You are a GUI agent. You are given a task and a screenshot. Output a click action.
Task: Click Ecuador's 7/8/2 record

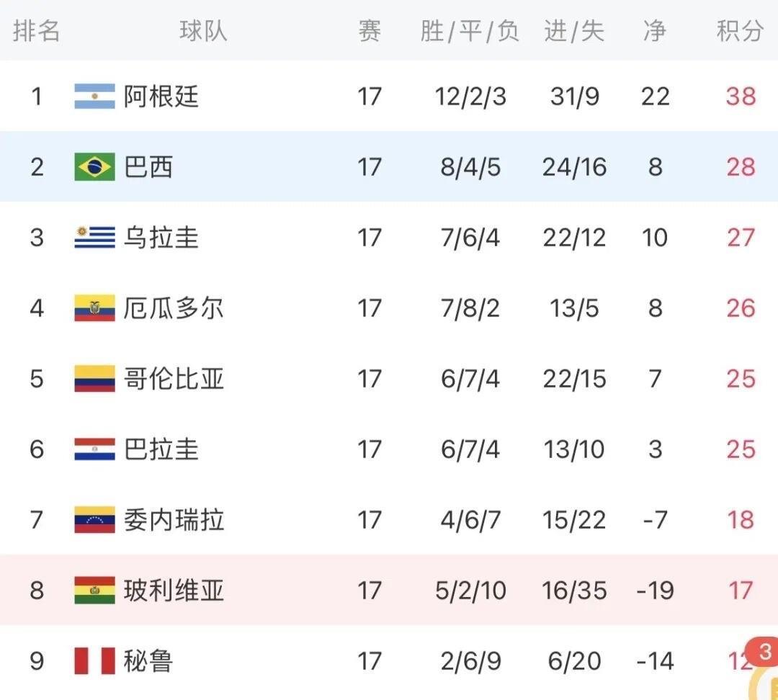[x=470, y=308]
